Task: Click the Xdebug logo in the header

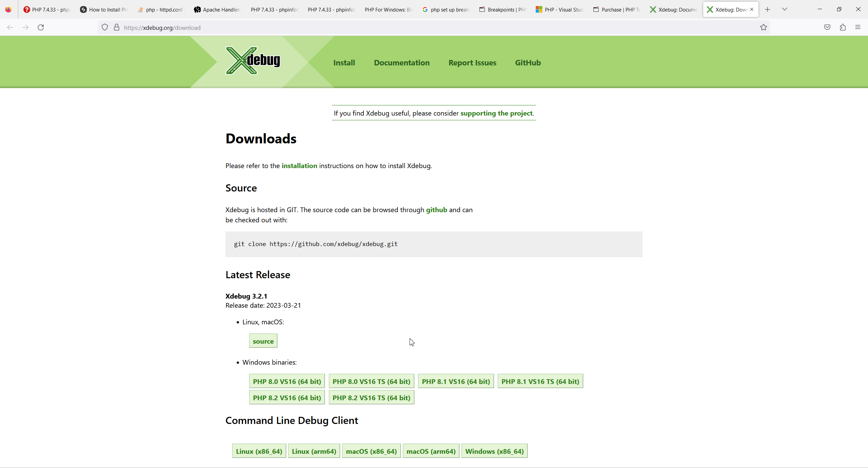Action: click(x=253, y=61)
